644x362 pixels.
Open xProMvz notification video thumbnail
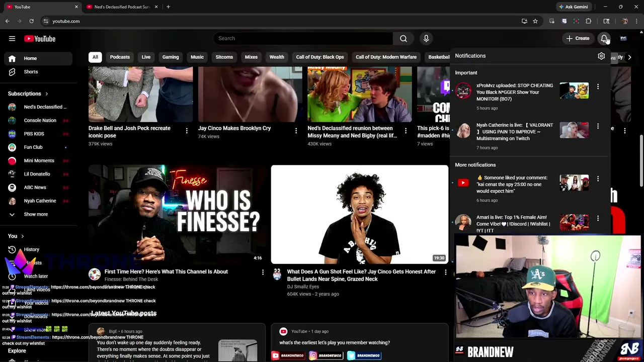pos(574,90)
